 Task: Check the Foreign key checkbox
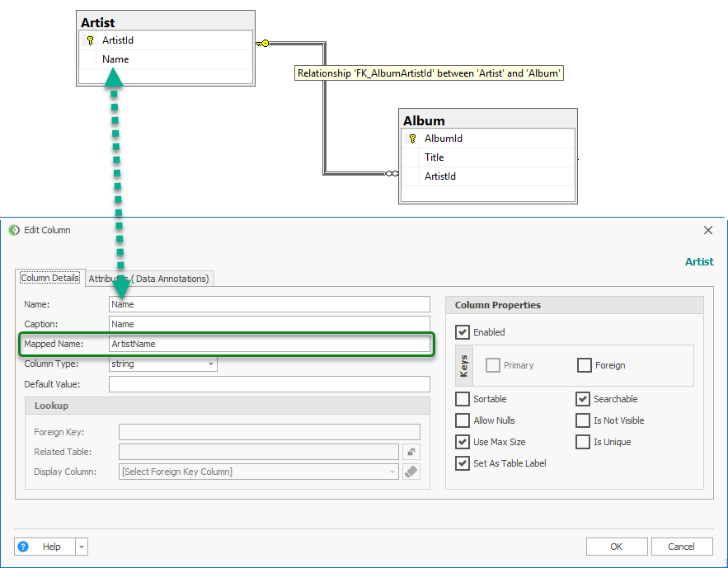[584, 365]
